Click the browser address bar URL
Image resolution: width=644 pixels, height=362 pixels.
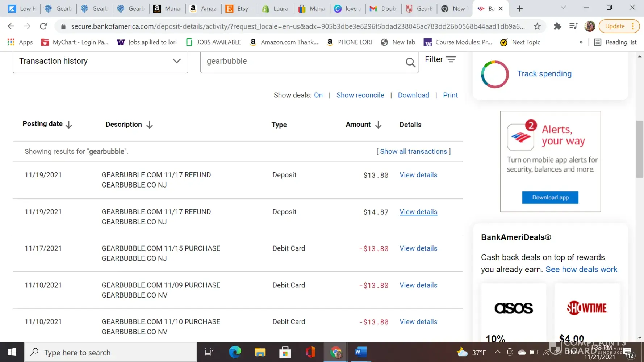(298, 26)
